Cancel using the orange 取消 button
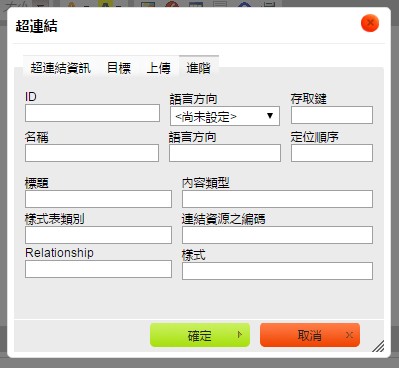This screenshot has height=368, width=399. (x=310, y=335)
